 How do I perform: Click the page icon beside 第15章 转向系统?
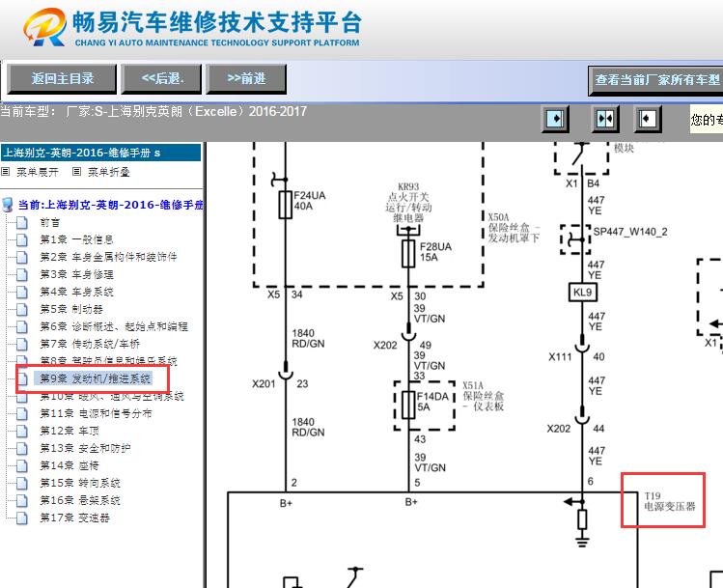pos(21,484)
